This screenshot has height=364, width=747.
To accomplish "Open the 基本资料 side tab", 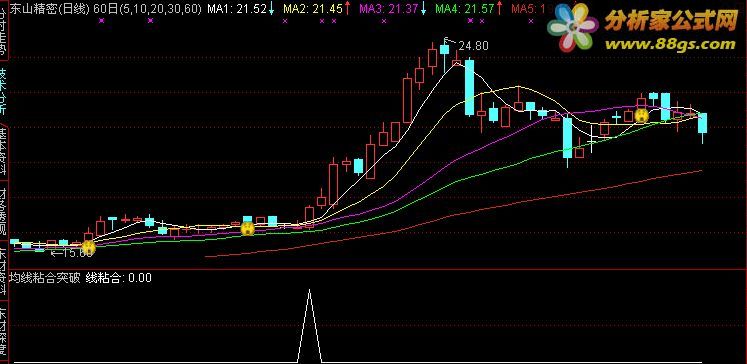I will point(4,152).
